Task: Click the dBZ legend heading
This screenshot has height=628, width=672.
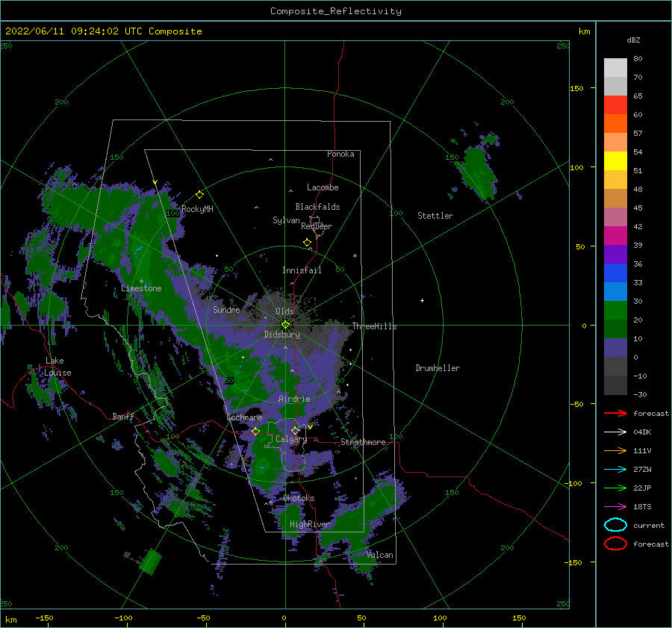Action: (x=633, y=40)
